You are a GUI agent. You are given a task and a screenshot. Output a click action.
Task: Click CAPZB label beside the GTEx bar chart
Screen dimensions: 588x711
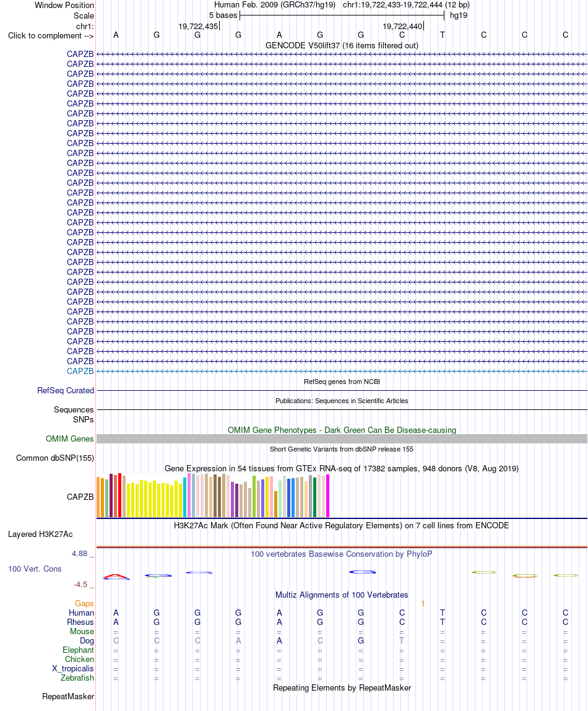[x=80, y=497]
